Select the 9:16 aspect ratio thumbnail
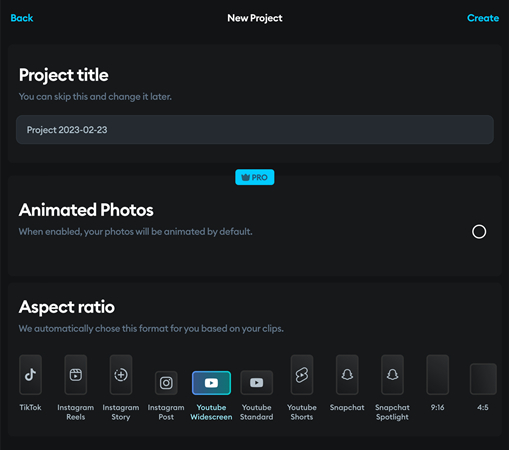This screenshot has width=509, height=450. pyautogui.click(x=438, y=375)
